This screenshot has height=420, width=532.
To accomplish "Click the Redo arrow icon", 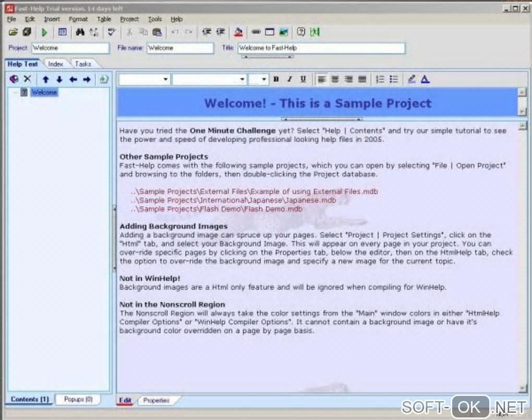I will pos(189,32).
